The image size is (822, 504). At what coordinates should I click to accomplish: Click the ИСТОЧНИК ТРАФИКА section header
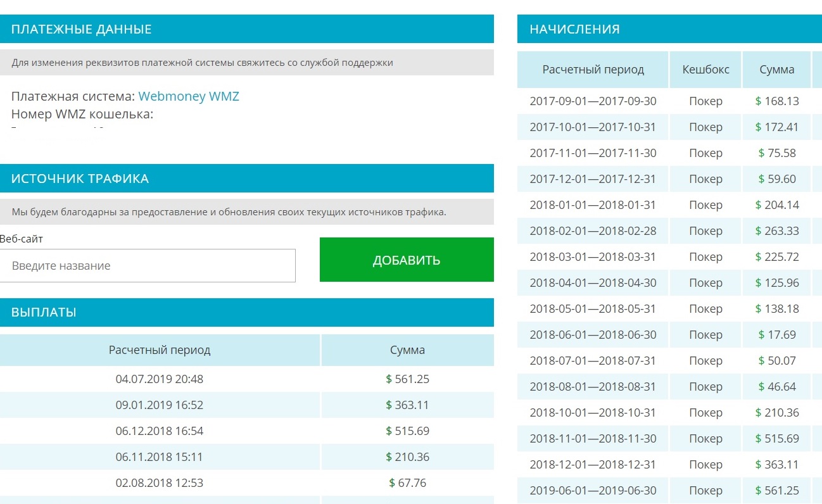pyautogui.click(x=247, y=179)
